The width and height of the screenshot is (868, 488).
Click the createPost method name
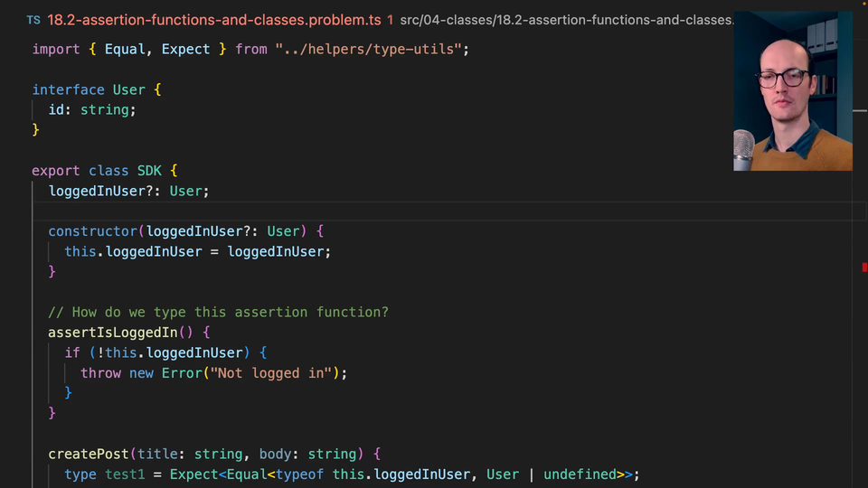[89, 454]
